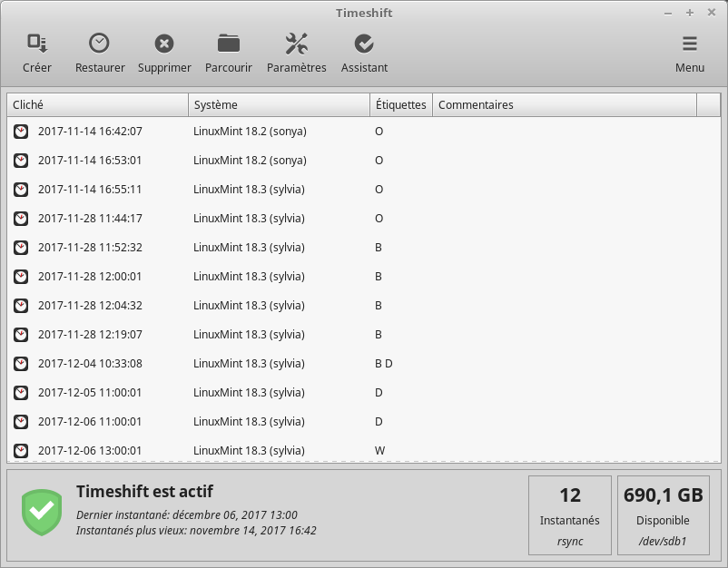Click the comment cell of 12:19:07 snapshot

(x=565, y=335)
